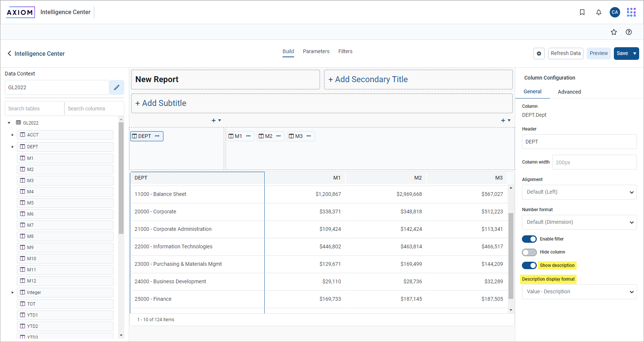Click the bookmark icon in top bar

coord(582,12)
